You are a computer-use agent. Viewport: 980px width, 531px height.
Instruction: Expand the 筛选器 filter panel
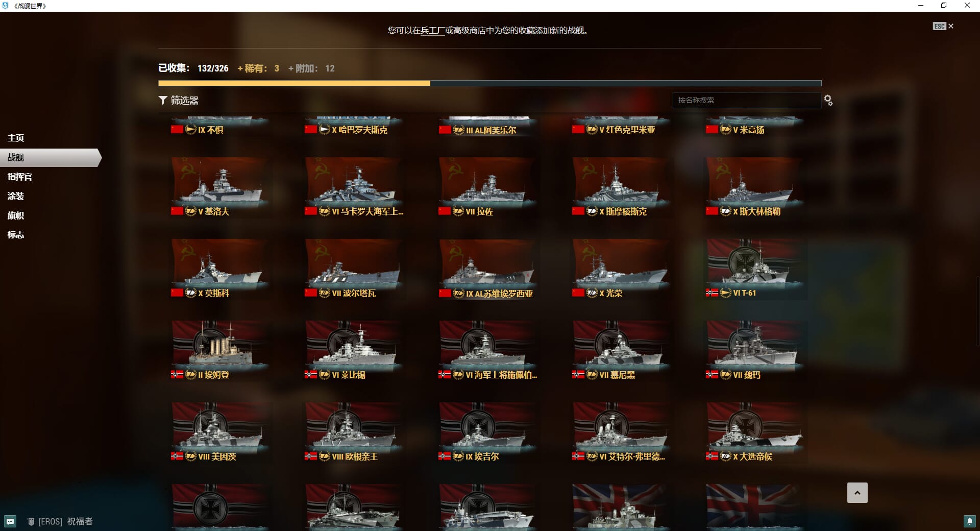pos(179,101)
